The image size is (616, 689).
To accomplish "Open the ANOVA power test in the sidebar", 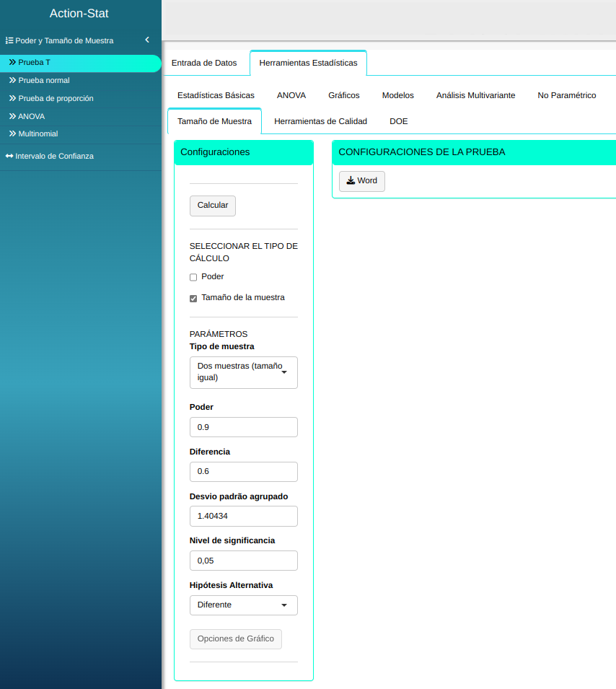I will (31, 116).
